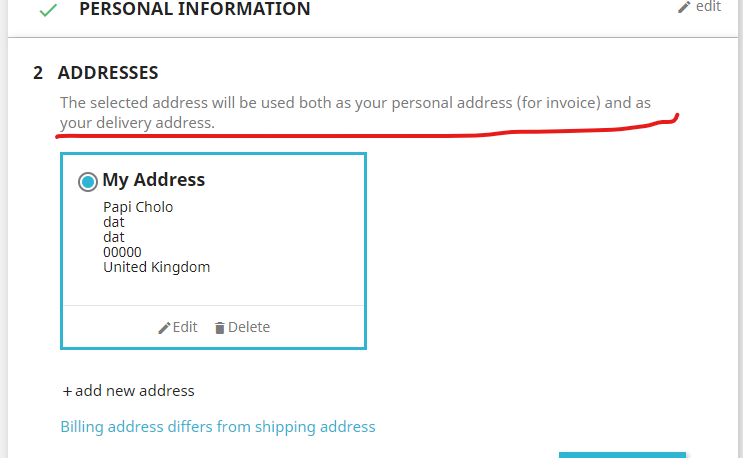Click the 'add new address' link

click(x=135, y=391)
